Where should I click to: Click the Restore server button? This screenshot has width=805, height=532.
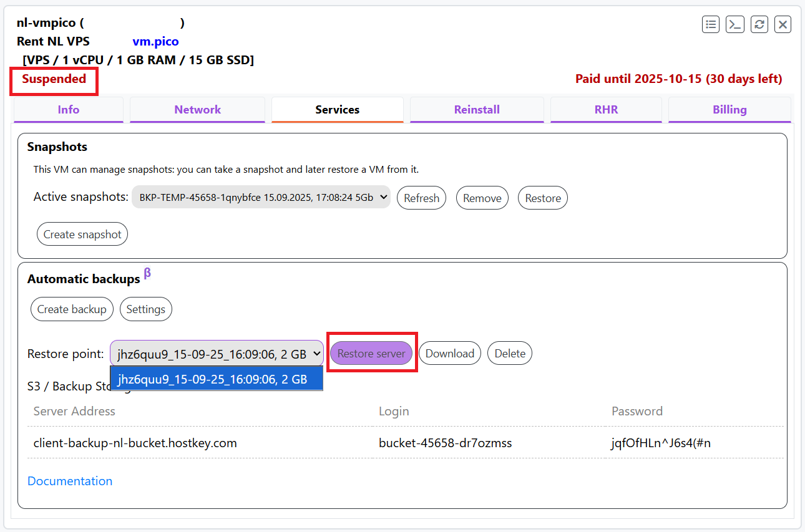371,354
